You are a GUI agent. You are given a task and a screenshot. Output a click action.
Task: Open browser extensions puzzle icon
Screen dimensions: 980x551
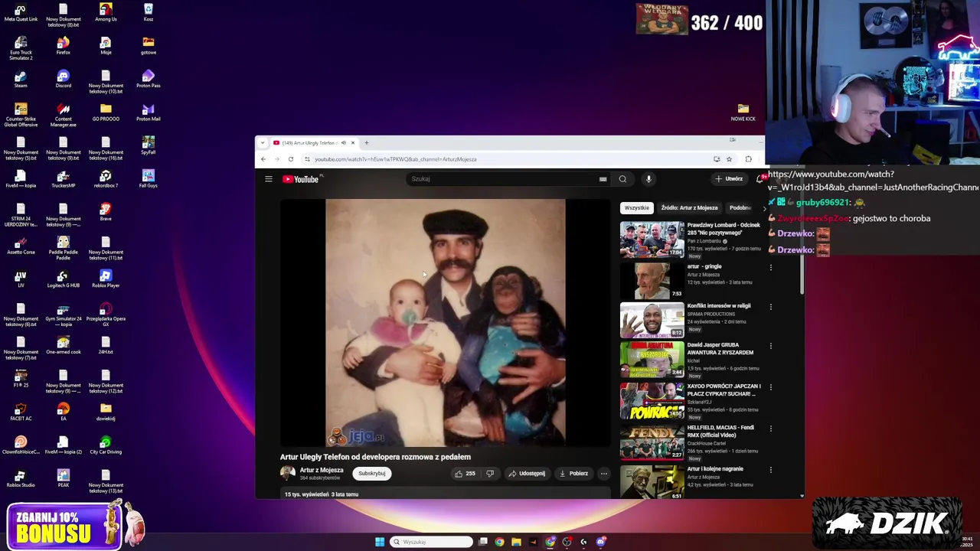[748, 159]
